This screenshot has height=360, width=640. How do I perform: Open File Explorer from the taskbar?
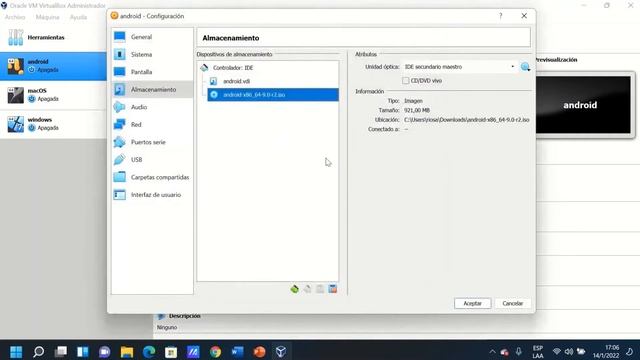[x=127, y=351]
